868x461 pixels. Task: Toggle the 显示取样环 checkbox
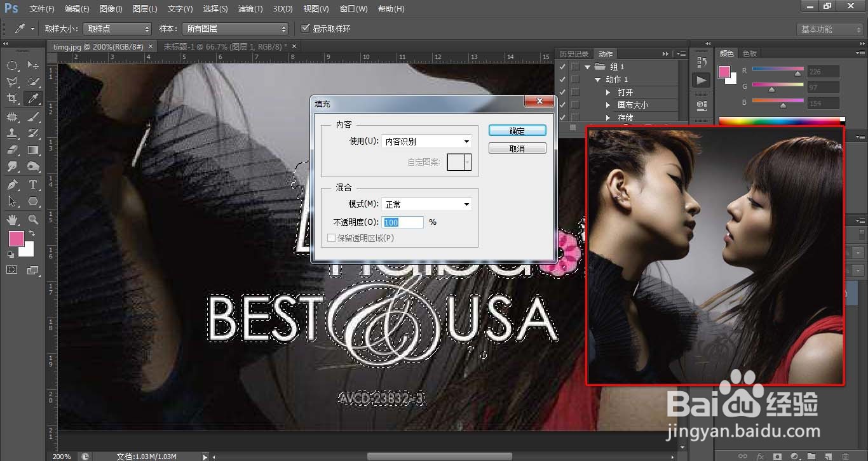305,29
